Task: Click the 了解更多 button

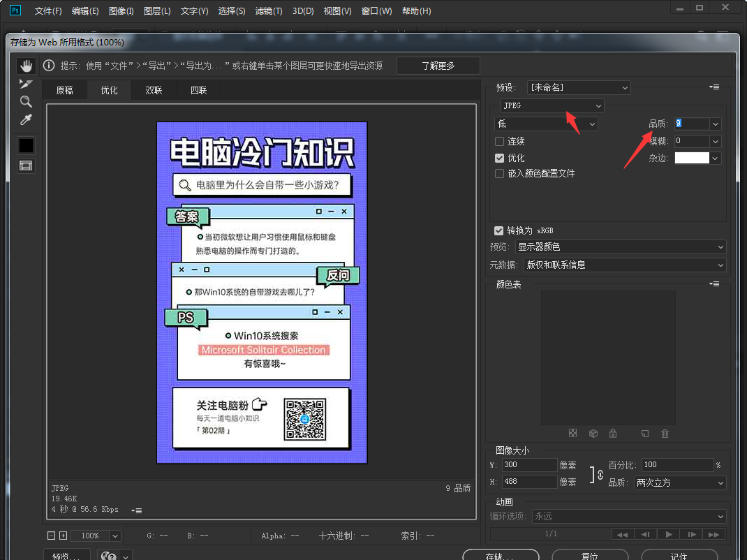Action: pyautogui.click(x=438, y=66)
